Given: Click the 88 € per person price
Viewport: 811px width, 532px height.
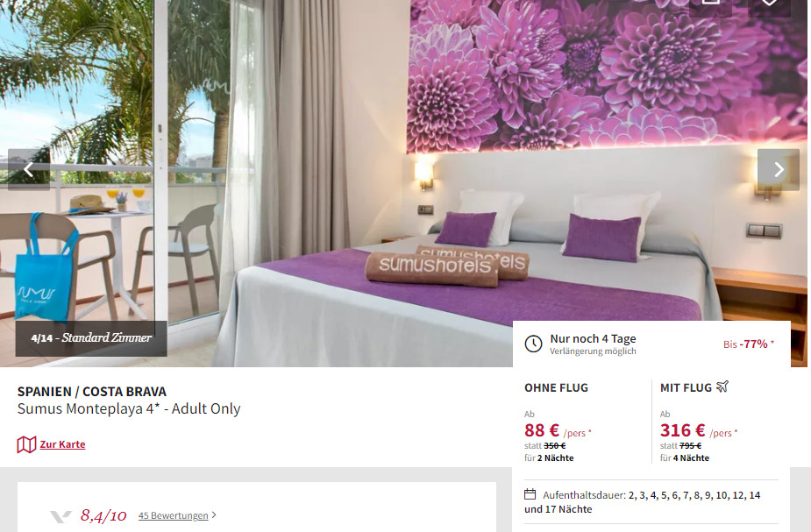Looking at the screenshot, I should pos(558,430).
